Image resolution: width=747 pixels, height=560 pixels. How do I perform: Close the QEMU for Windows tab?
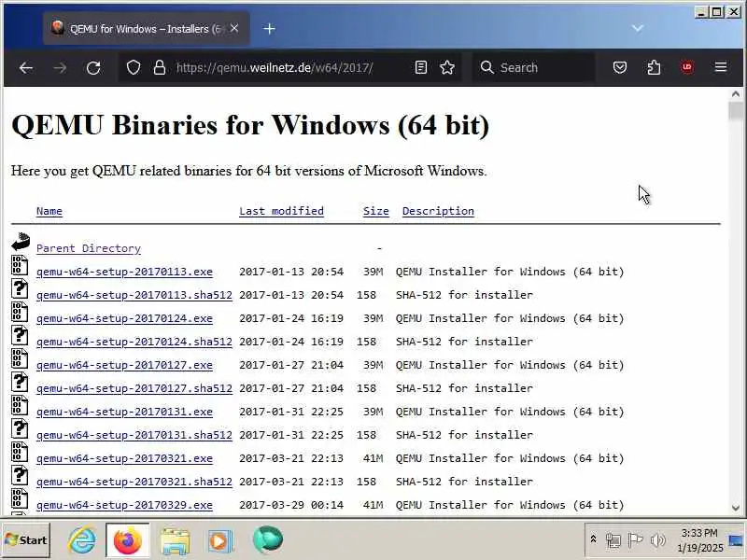(234, 29)
